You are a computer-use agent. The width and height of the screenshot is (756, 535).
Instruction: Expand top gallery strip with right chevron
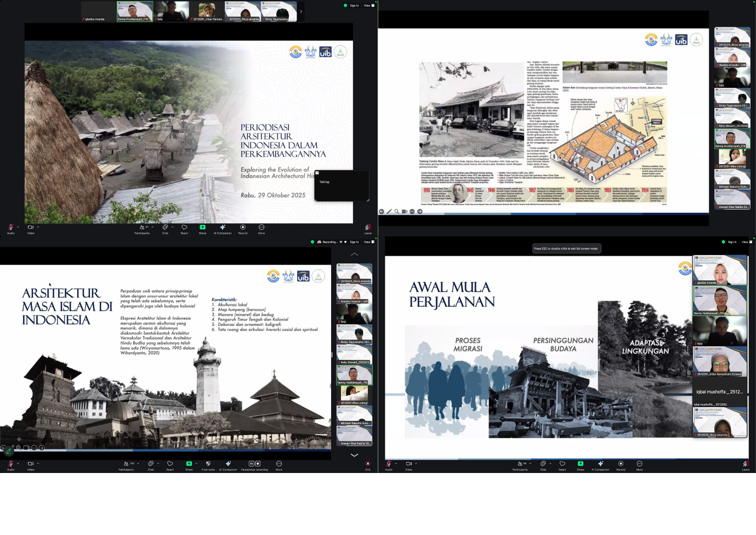[x=300, y=12]
